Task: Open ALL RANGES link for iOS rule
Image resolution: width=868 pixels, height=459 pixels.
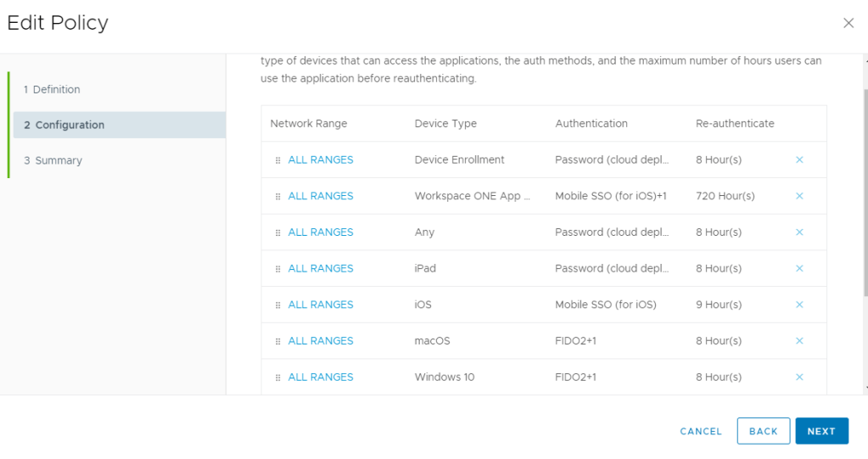Action: click(321, 305)
